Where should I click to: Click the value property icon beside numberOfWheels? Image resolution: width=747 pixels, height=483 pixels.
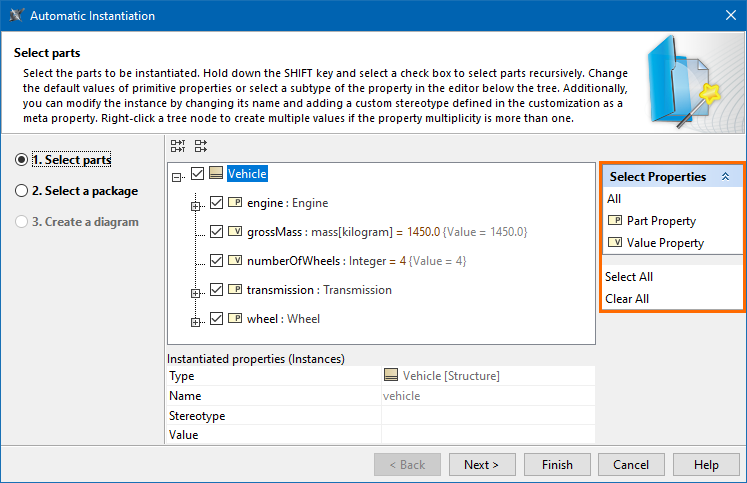click(x=235, y=261)
